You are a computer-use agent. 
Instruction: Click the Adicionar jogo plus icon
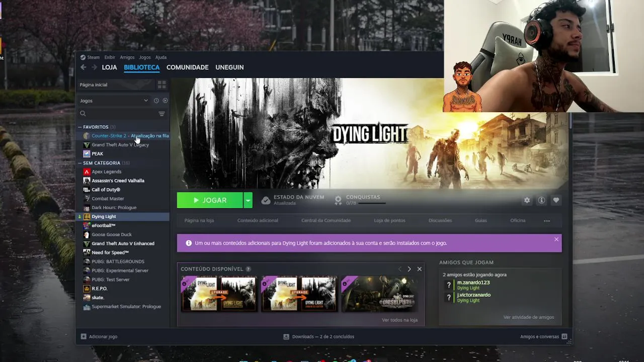click(84, 336)
